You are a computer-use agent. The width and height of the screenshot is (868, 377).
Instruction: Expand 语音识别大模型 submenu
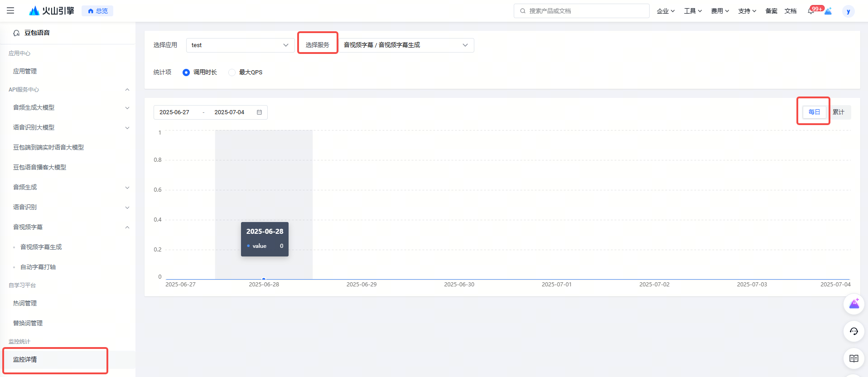(127, 128)
